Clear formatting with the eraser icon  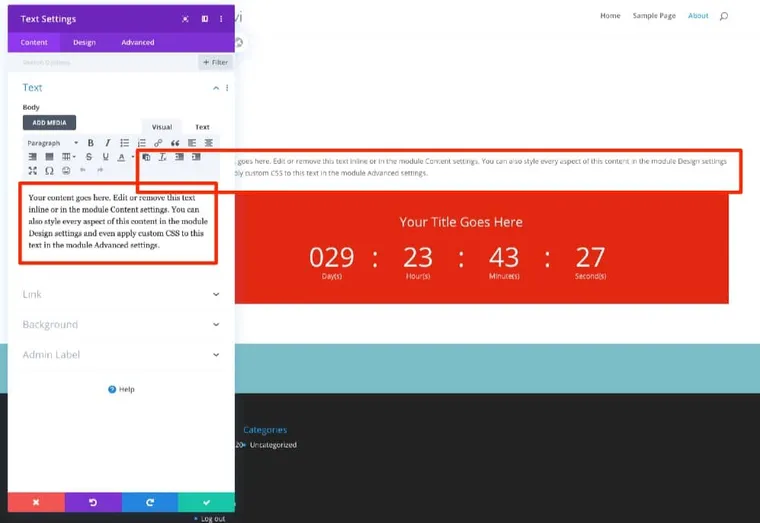click(x=162, y=157)
